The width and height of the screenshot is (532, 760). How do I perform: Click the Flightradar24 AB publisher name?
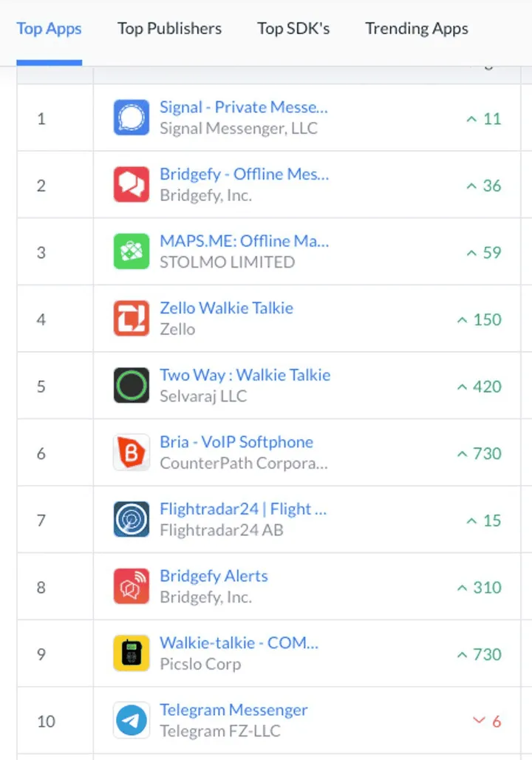(222, 531)
